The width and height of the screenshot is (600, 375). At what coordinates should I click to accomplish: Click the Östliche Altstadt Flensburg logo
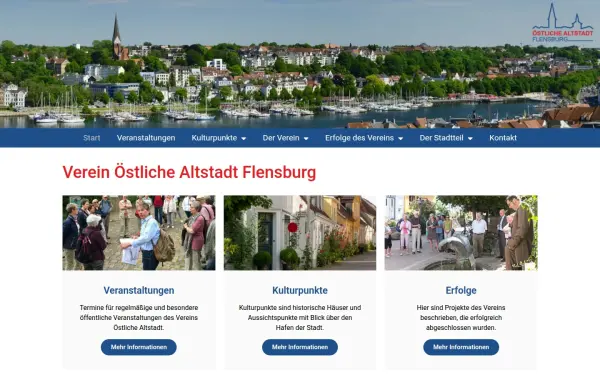pyautogui.click(x=562, y=23)
